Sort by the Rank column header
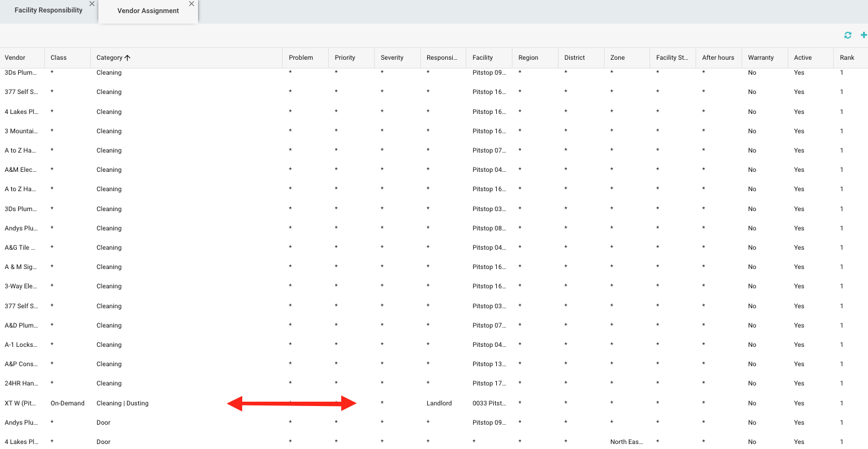This screenshot has width=868, height=449. coord(847,58)
